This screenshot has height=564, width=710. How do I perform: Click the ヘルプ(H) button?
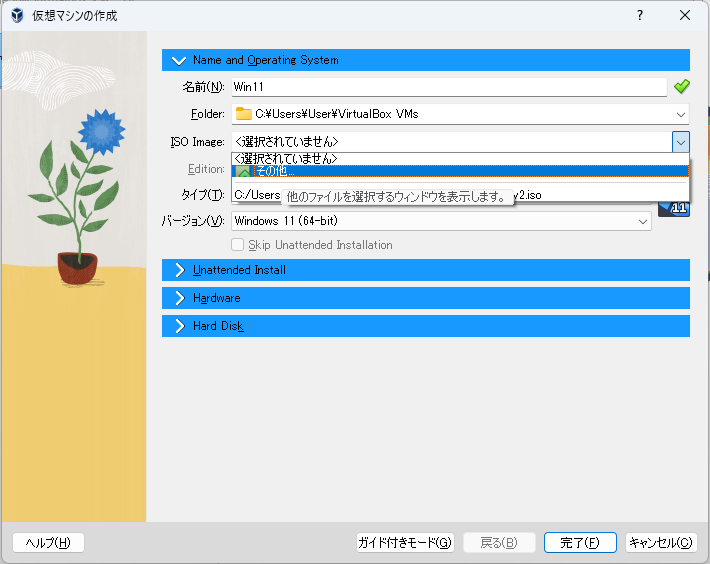point(48,543)
